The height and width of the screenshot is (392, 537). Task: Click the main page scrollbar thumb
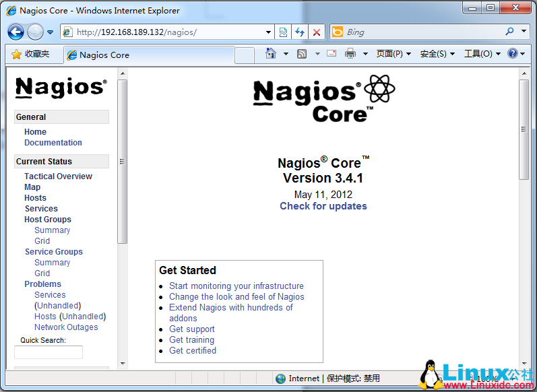click(524, 129)
